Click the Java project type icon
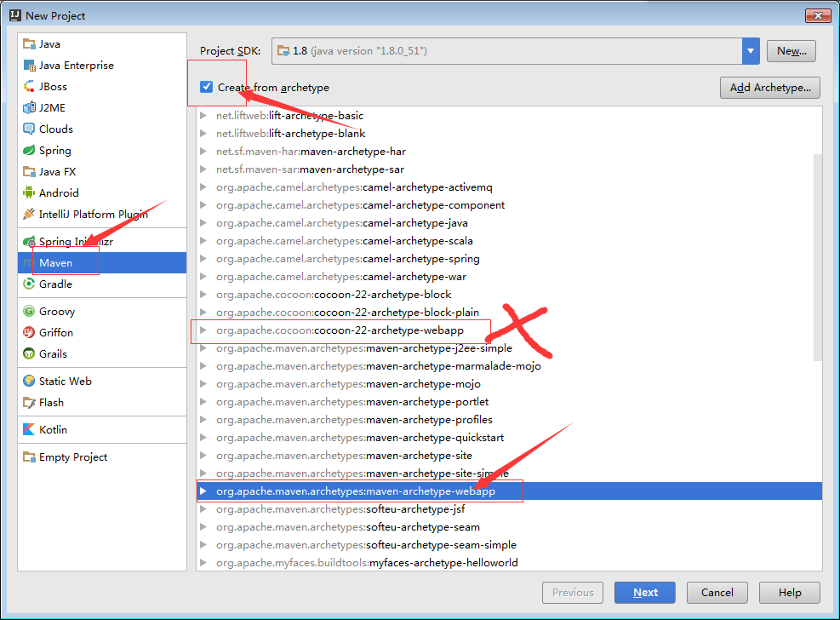The width and height of the screenshot is (840, 620). tap(29, 44)
